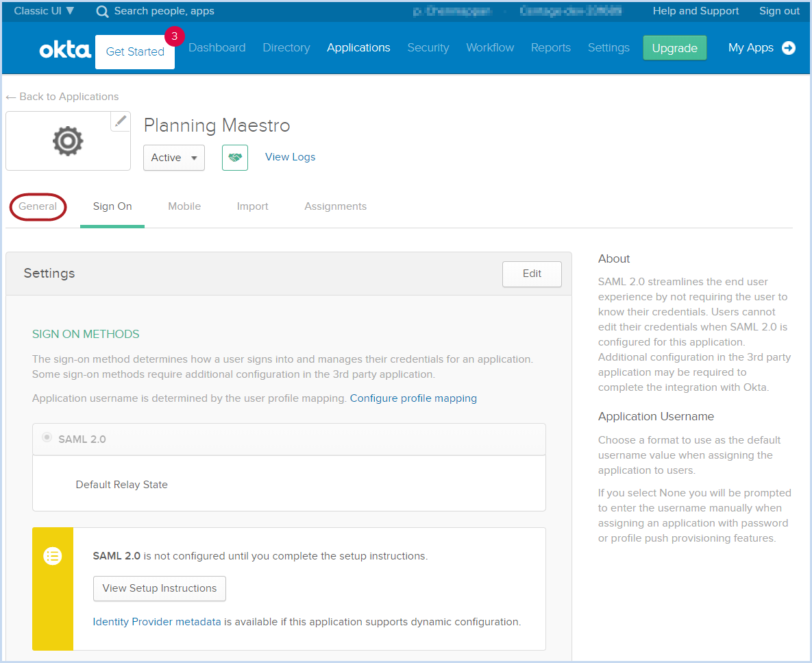Open the Security menu
The image size is (812, 663).
428,48
